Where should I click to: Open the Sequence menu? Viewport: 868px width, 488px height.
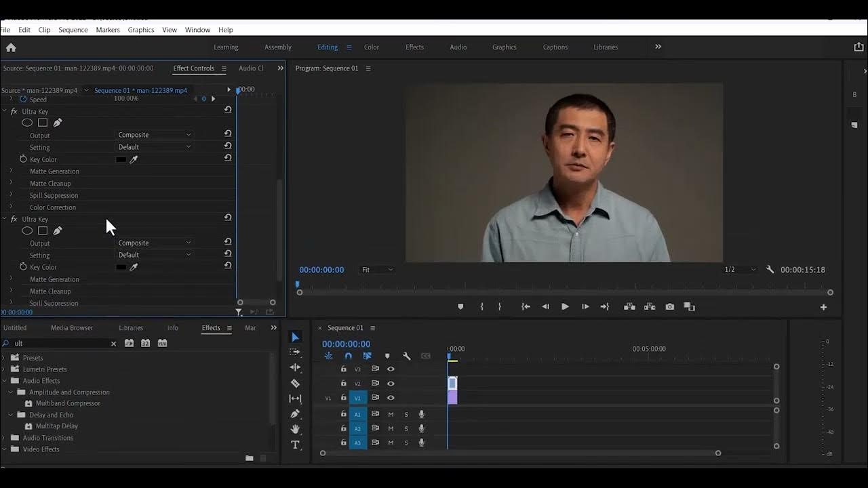(73, 30)
